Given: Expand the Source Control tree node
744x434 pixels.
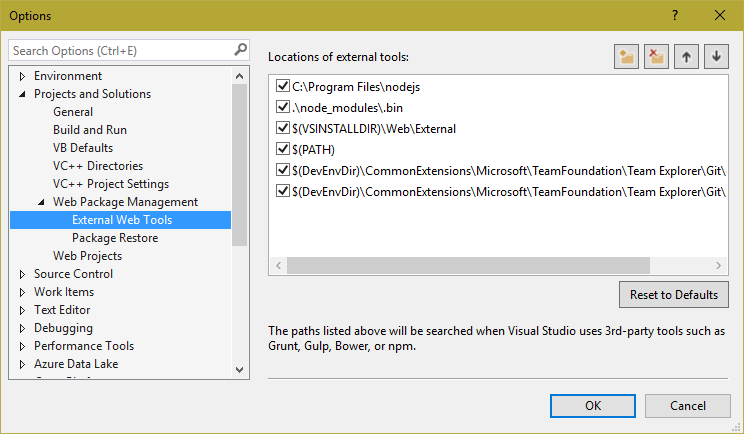Looking at the screenshot, I should tap(23, 274).
